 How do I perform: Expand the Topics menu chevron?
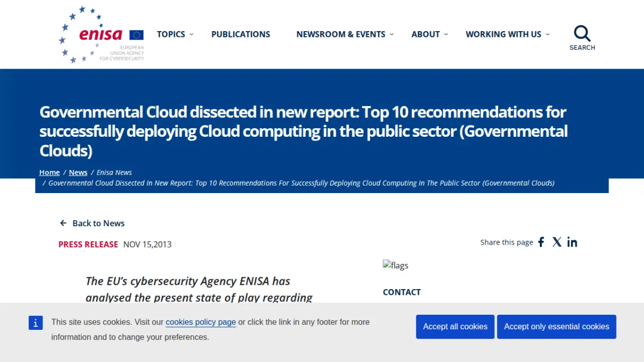[192, 34]
